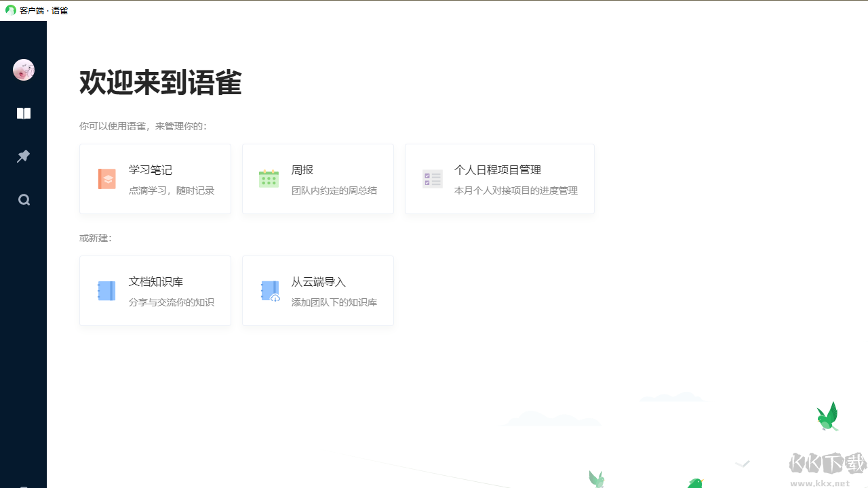Select the pin icon in the left sidebar
The image size is (868, 488).
point(23,156)
